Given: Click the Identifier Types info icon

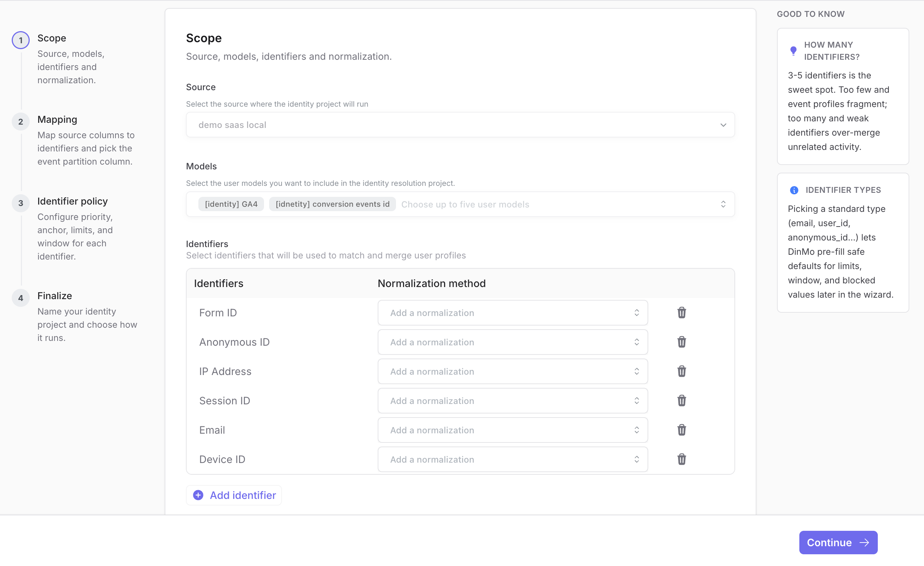Looking at the screenshot, I should [x=794, y=190].
